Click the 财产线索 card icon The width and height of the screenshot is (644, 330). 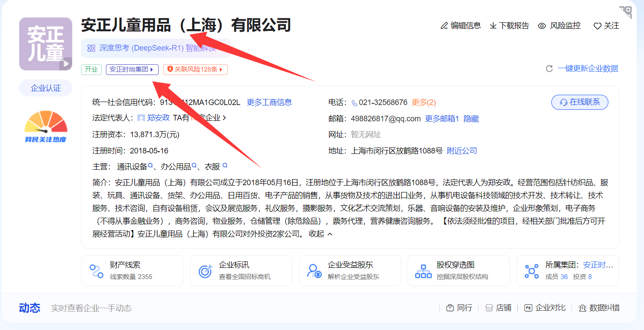point(97,271)
